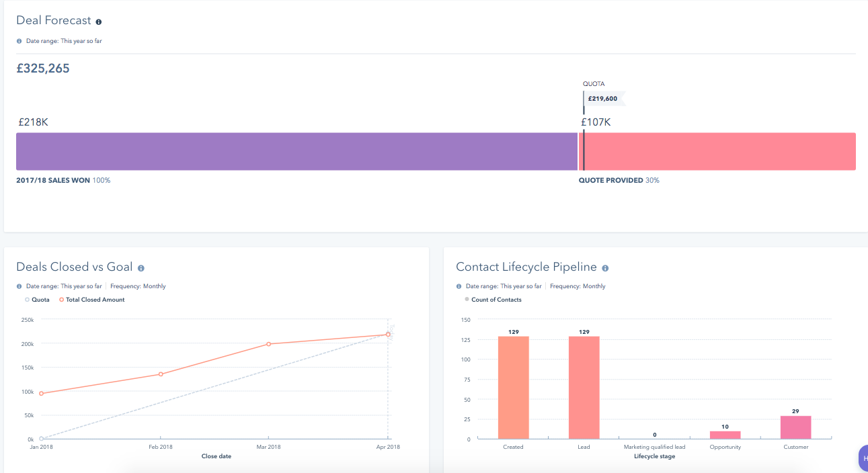868x473 pixels.
Task: Click the QUOTA label above the flag
Action: pyautogui.click(x=594, y=84)
